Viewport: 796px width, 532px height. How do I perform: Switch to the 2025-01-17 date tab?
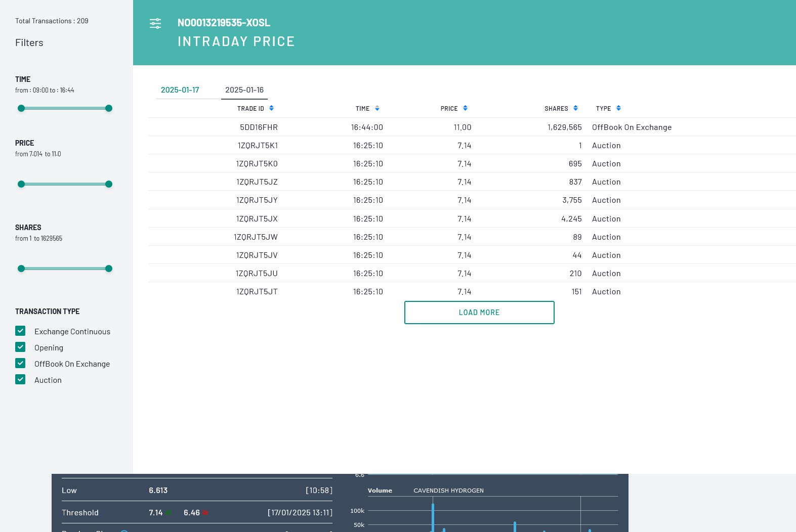(x=180, y=90)
